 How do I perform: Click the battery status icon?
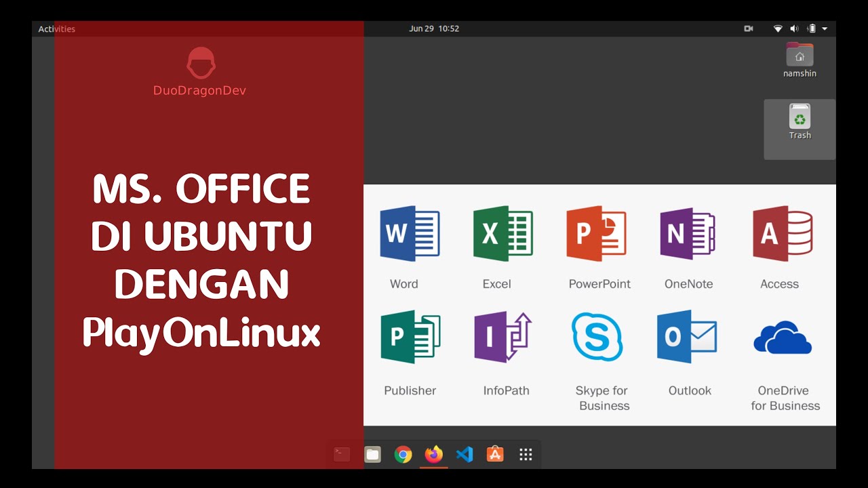pos(811,28)
